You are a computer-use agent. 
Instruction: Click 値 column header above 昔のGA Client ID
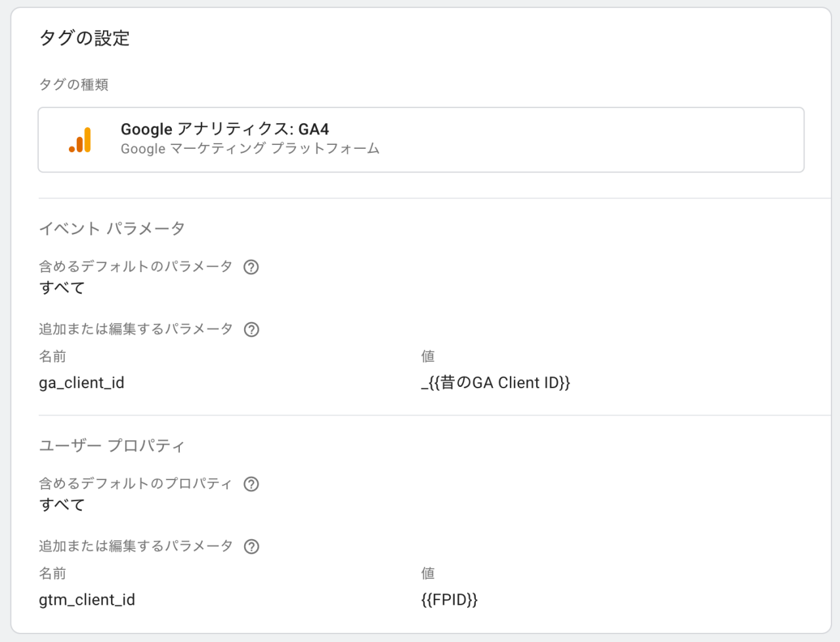(x=428, y=357)
